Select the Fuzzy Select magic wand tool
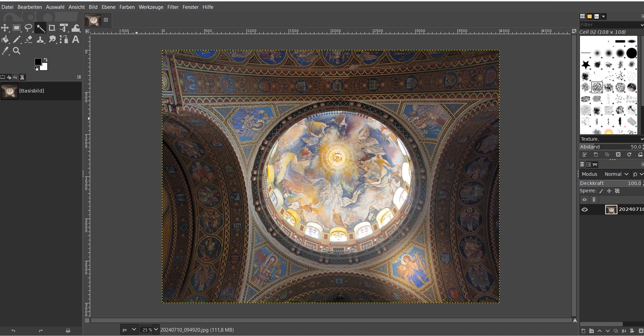 click(40, 28)
